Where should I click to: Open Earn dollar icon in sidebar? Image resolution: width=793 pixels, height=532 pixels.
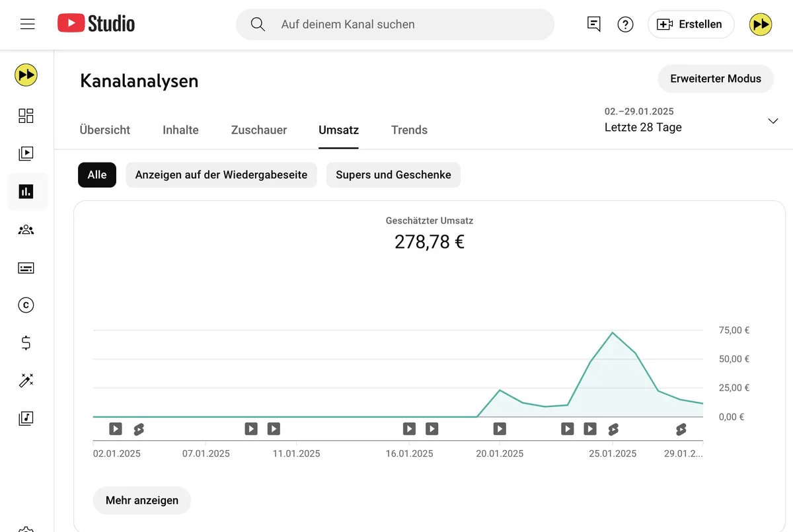(x=26, y=343)
